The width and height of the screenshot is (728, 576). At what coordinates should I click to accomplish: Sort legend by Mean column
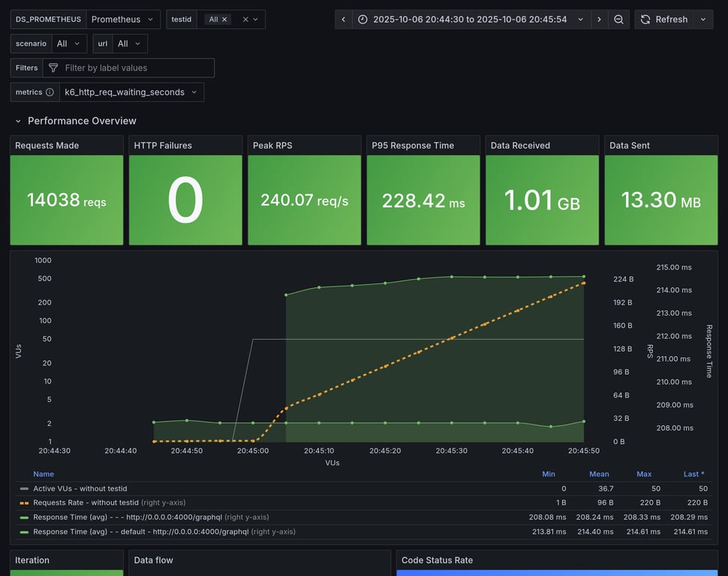(x=599, y=474)
